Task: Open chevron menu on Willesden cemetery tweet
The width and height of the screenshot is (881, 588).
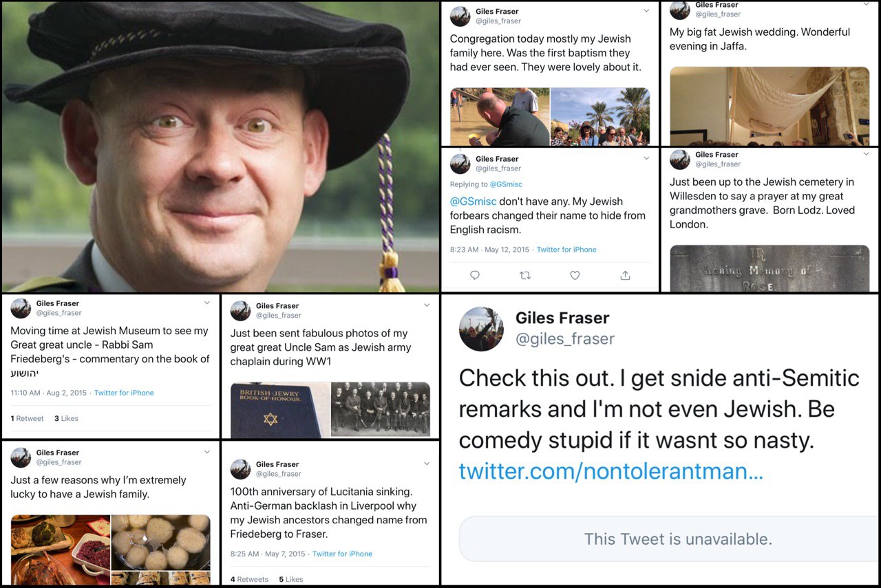Action: (866, 155)
